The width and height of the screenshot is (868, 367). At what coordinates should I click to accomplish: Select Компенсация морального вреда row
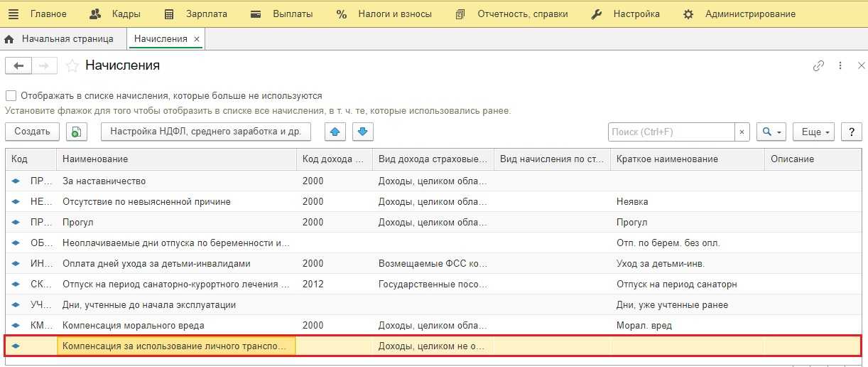[x=433, y=325]
